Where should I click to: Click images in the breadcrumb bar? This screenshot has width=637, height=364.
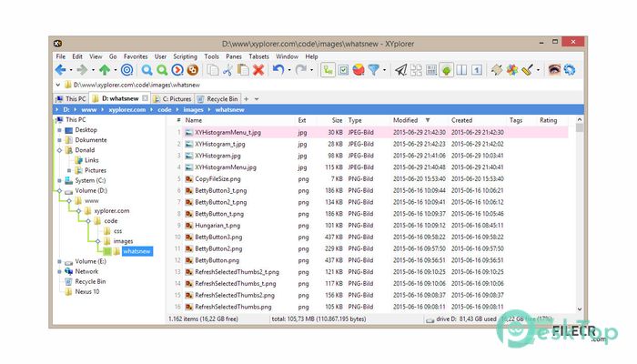pos(193,110)
